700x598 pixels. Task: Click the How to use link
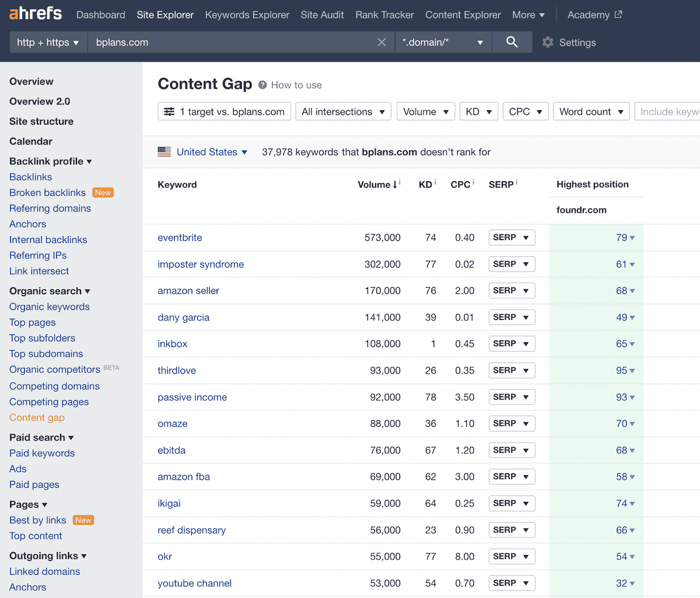(296, 85)
